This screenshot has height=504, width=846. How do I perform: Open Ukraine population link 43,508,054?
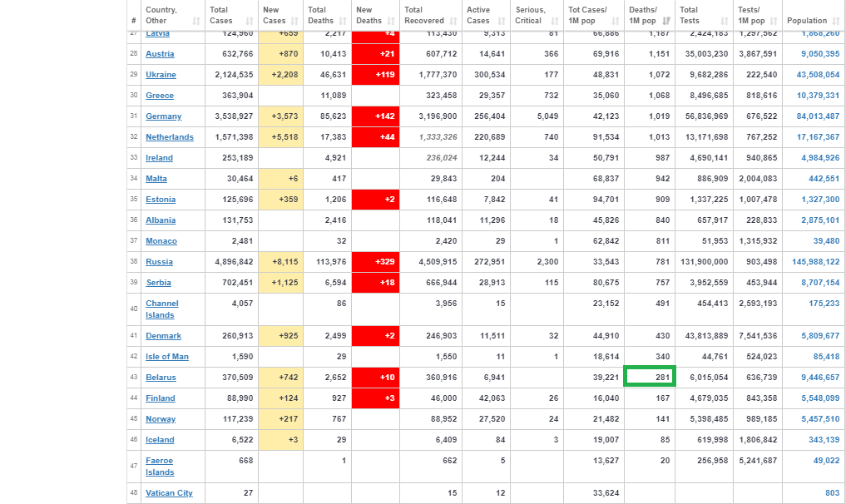tap(818, 75)
